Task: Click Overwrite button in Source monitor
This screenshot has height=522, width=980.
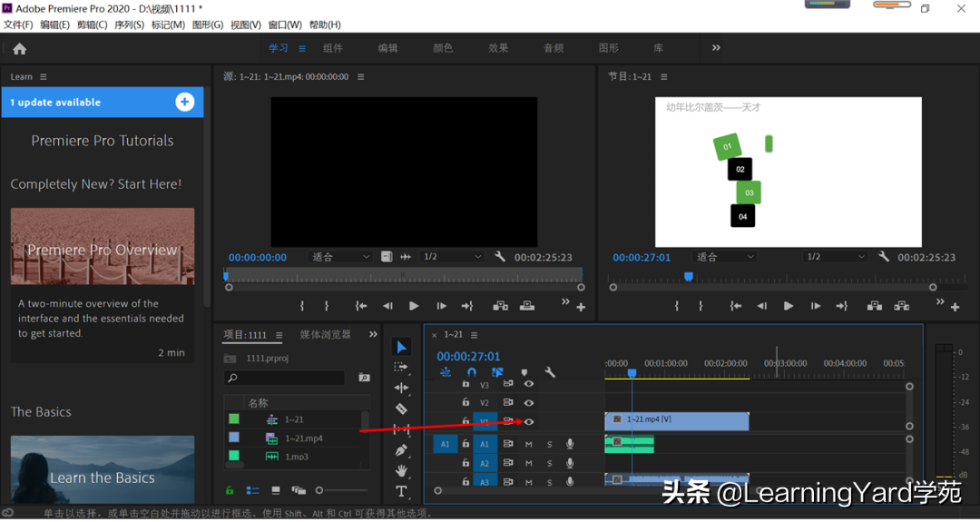Action: point(527,306)
